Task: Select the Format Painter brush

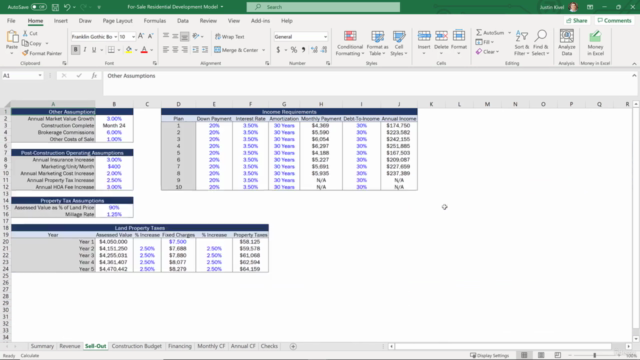Action: [x=25, y=53]
